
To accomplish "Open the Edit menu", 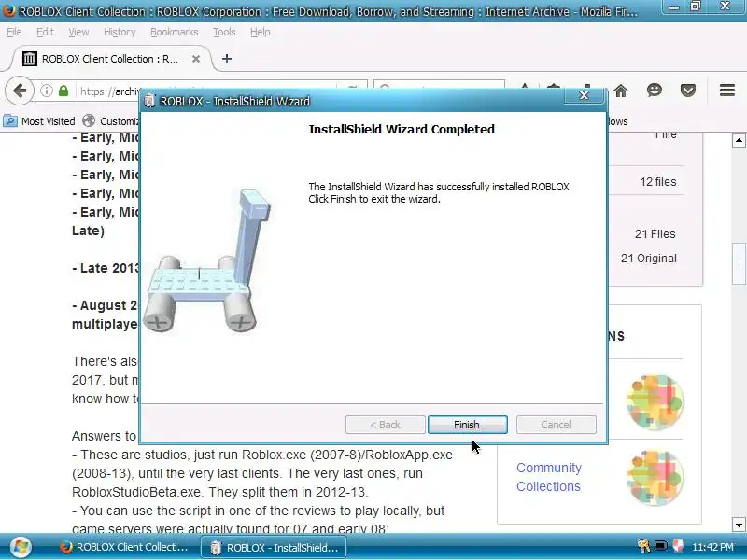I will [45, 32].
